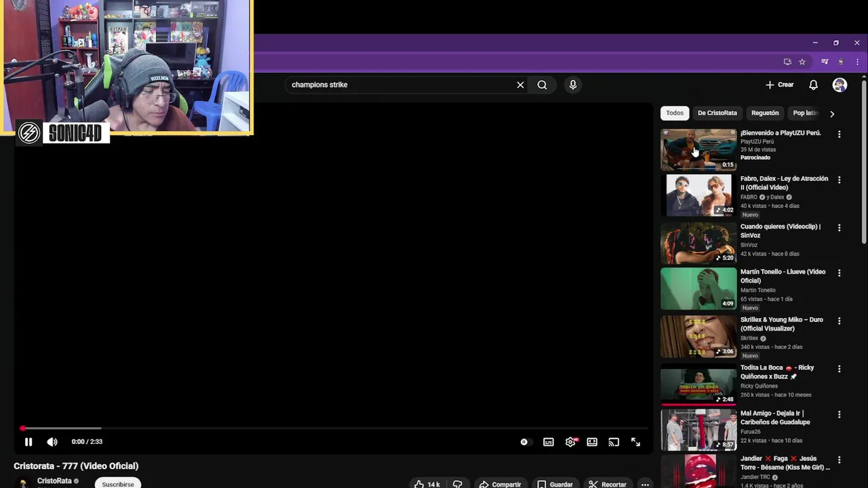868x488 pixels.
Task: Click the Recortar clip button
Action: (x=608, y=484)
